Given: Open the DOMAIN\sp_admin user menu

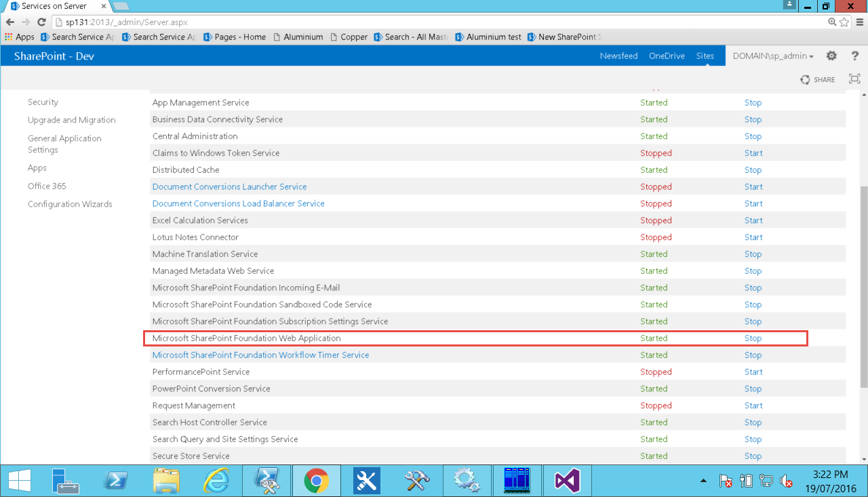Looking at the screenshot, I should (x=773, y=56).
